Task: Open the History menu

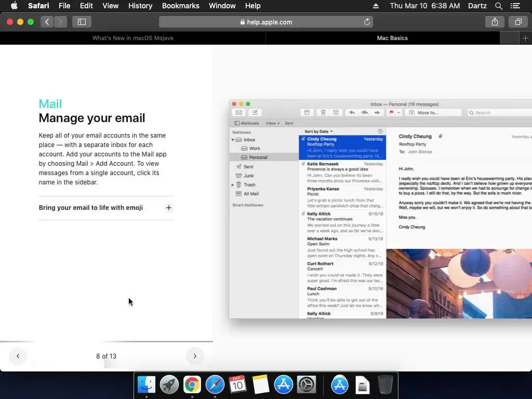Action: 140,6
